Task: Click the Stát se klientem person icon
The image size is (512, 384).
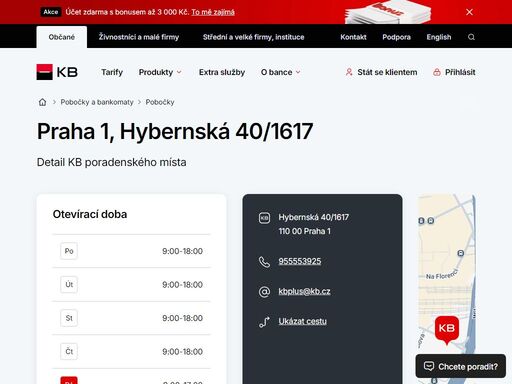Action: coord(349,72)
